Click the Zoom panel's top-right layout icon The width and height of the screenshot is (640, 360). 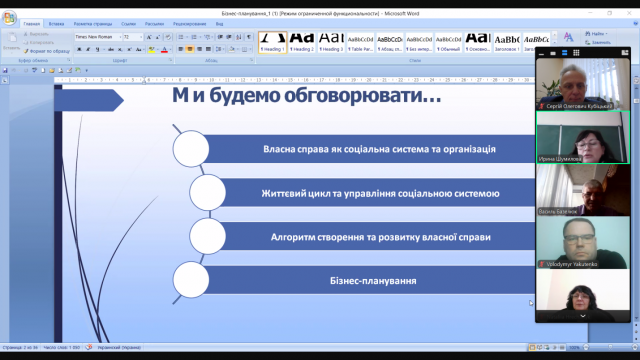click(x=624, y=53)
